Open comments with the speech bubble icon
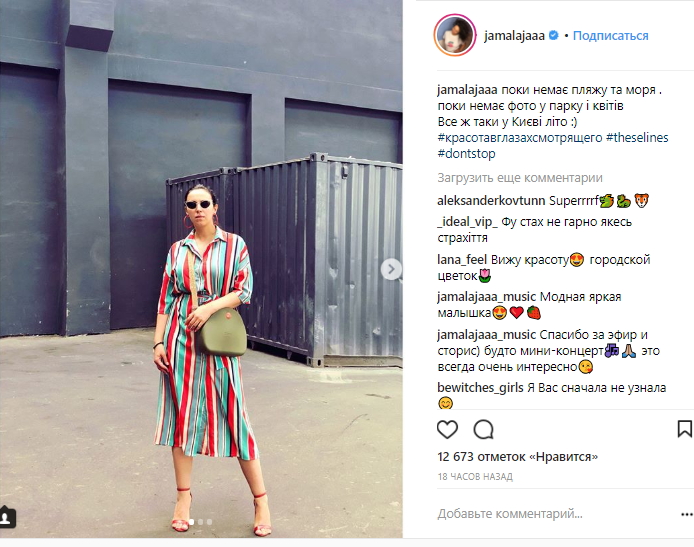The image size is (694, 547). [x=483, y=429]
